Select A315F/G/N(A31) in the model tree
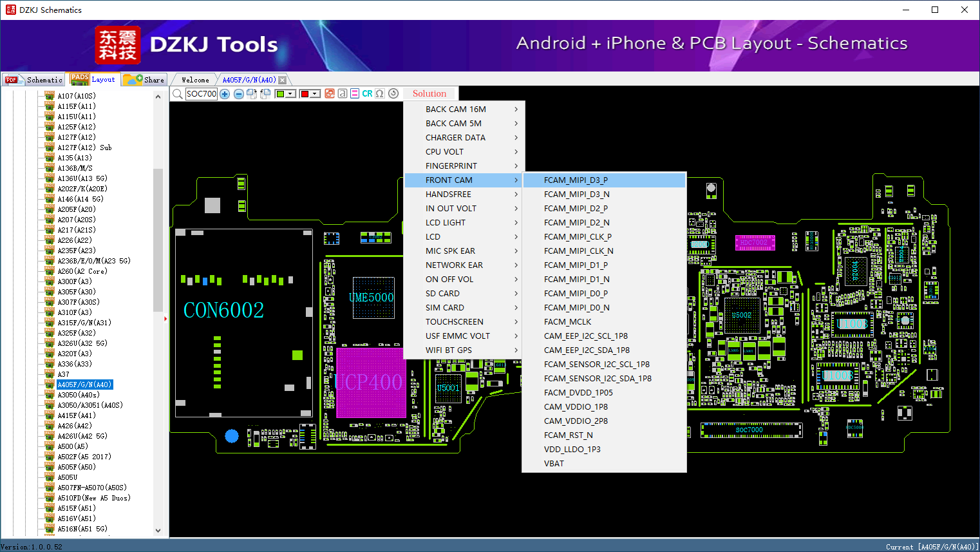 [x=84, y=323]
